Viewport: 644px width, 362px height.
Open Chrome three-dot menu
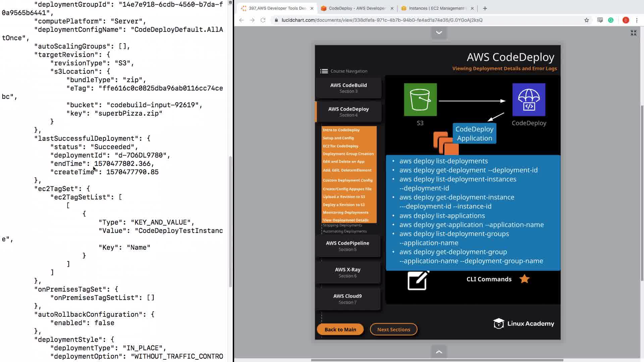pyautogui.click(x=637, y=20)
